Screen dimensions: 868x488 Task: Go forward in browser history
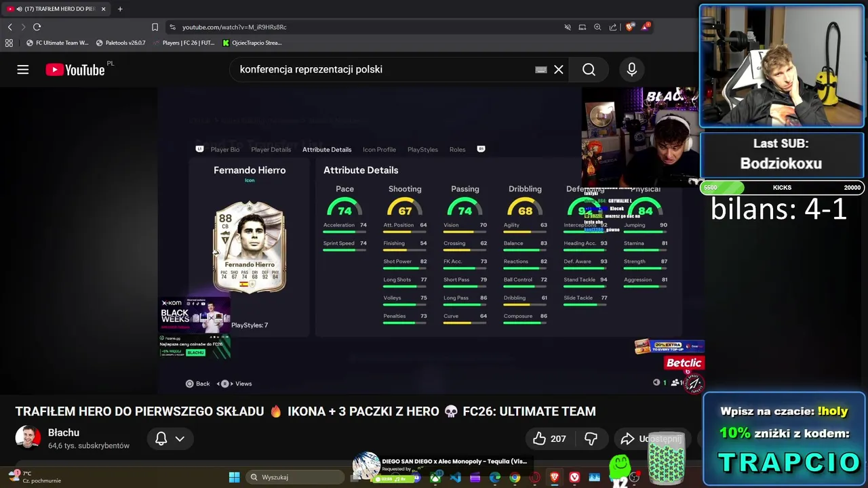pos(23,27)
